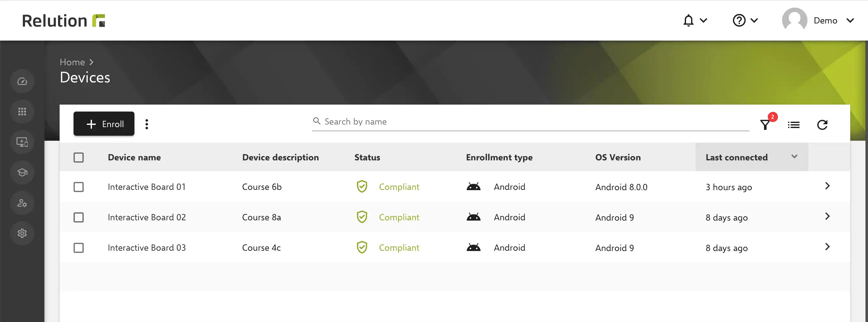Screen dimensions: 868x322
Task: Open the three-dot more actions menu
Action: (x=146, y=124)
